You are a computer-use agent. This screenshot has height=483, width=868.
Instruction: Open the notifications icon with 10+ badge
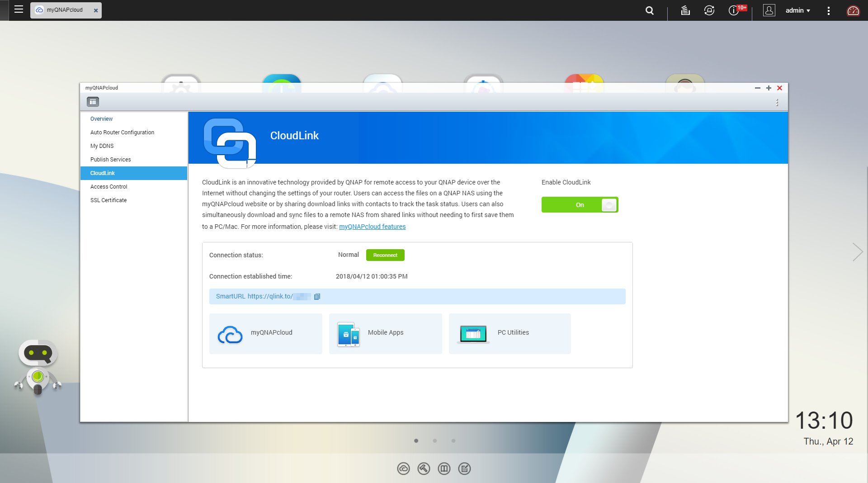734,10
